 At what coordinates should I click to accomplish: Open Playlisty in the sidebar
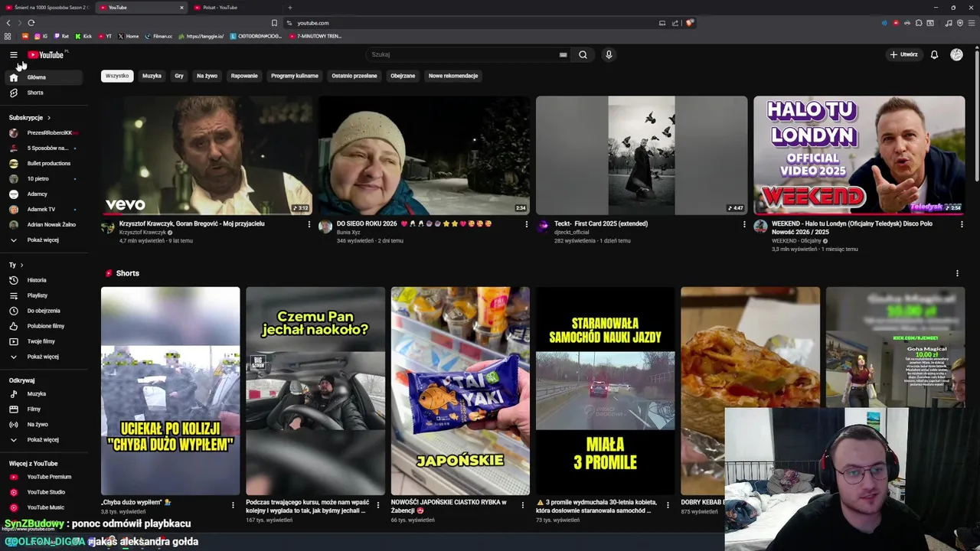click(42, 295)
